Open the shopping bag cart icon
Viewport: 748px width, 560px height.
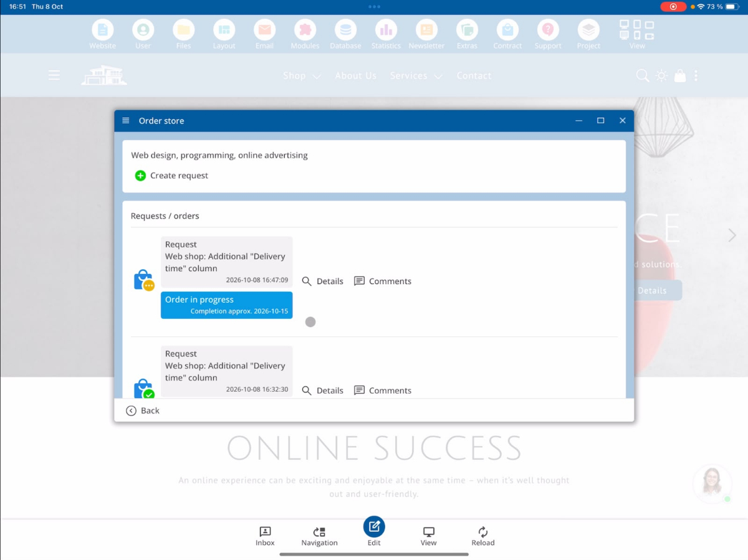click(680, 75)
